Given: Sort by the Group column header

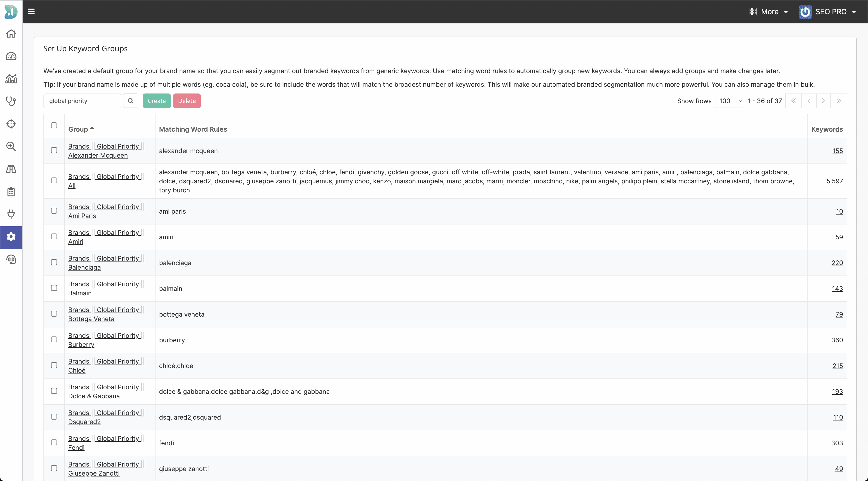Looking at the screenshot, I should [x=81, y=129].
